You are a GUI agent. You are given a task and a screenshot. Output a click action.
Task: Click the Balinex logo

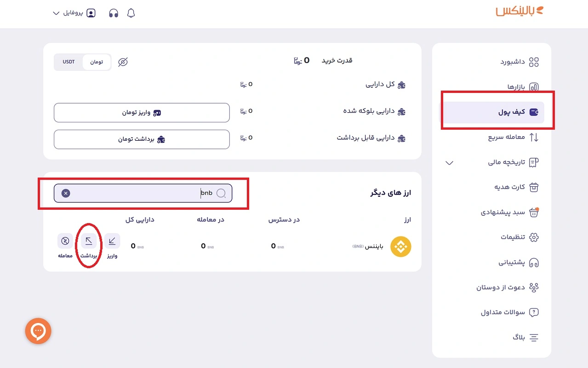519,12
